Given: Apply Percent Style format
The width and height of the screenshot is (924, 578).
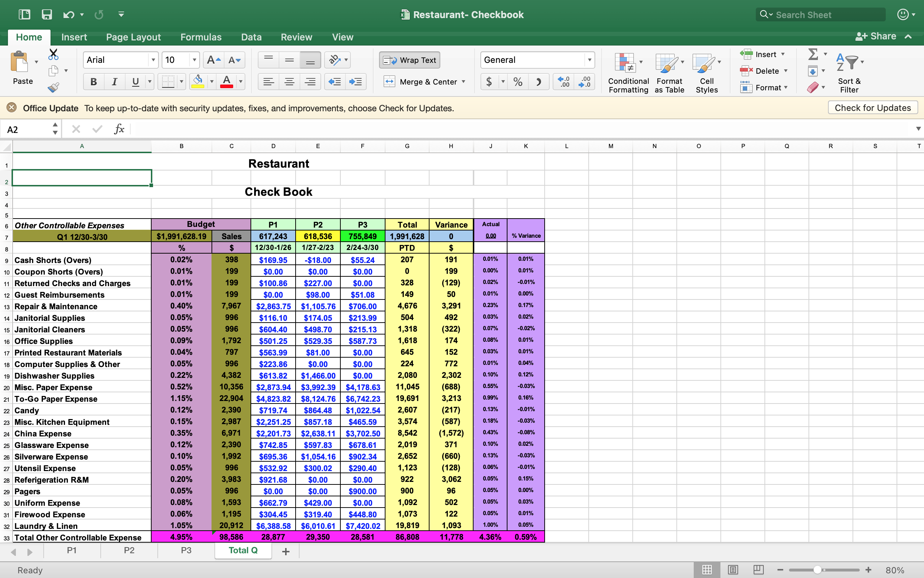Looking at the screenshot, I should coord(518,82).
